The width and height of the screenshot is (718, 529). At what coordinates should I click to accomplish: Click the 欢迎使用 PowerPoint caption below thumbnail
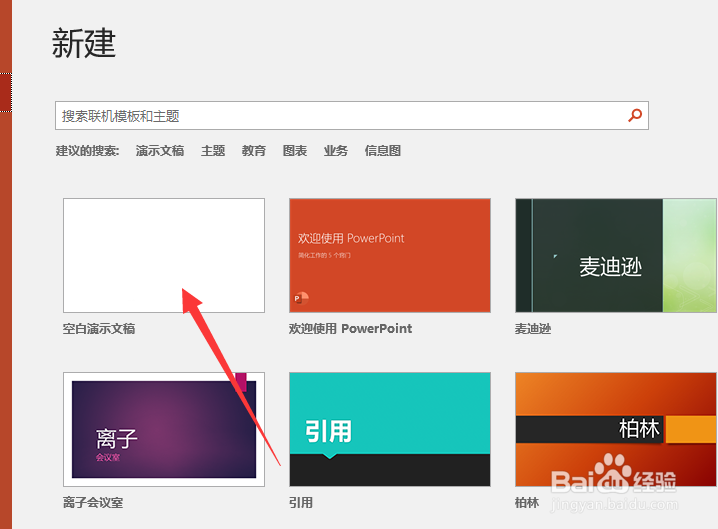pyautogui.click(x=350, y=329)
